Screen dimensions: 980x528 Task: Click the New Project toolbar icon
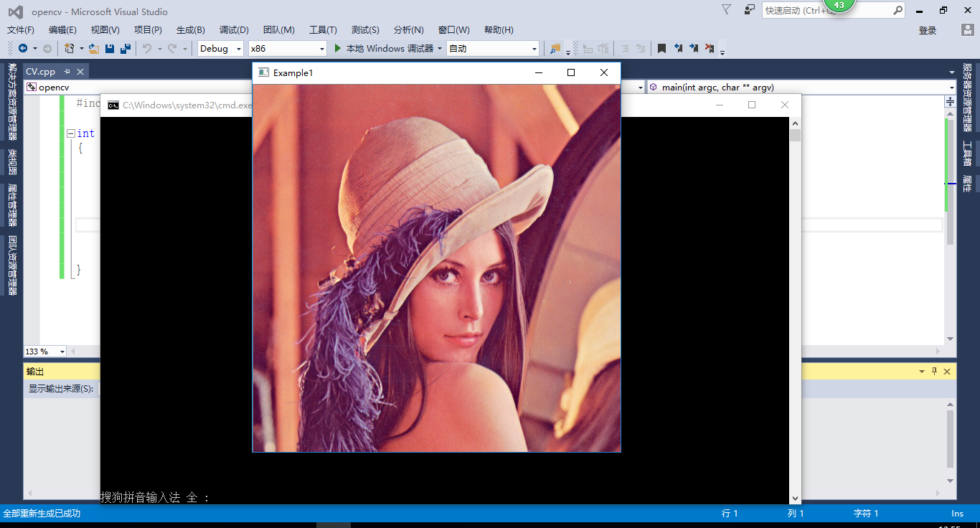click(x=69, y=48)
